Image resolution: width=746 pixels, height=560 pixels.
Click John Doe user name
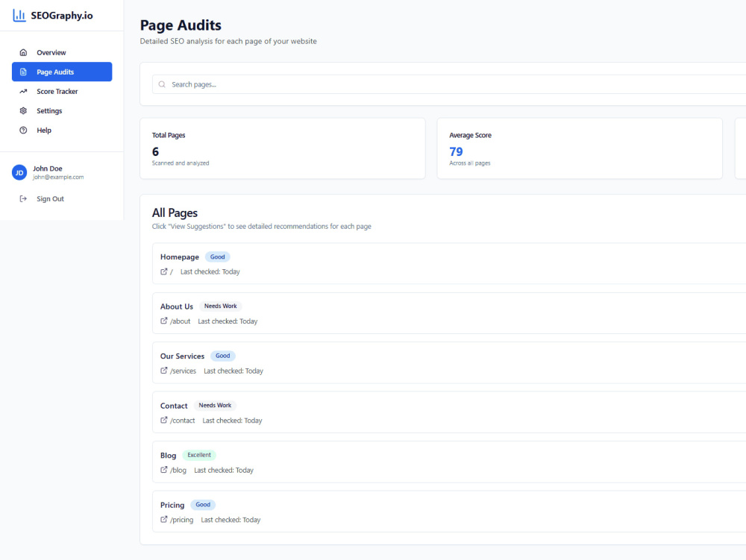[x=48, y=169]
